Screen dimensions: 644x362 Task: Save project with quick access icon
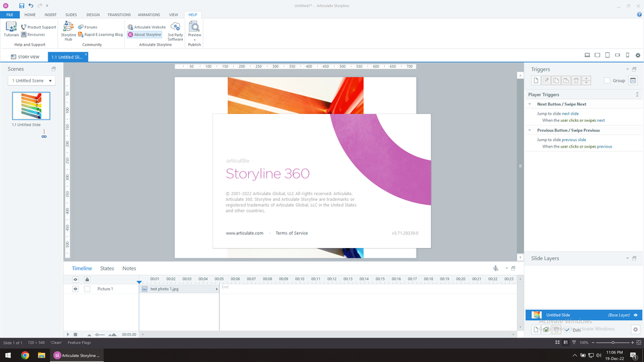(x=22, y=6)
